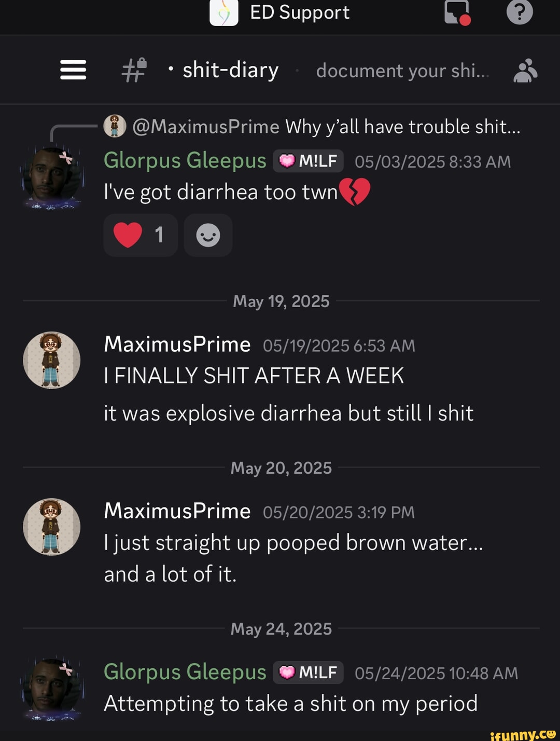This screenshot has width=560, height=741.
Task: Select the shit-diary channel name in header
Action: pos(230,70)
